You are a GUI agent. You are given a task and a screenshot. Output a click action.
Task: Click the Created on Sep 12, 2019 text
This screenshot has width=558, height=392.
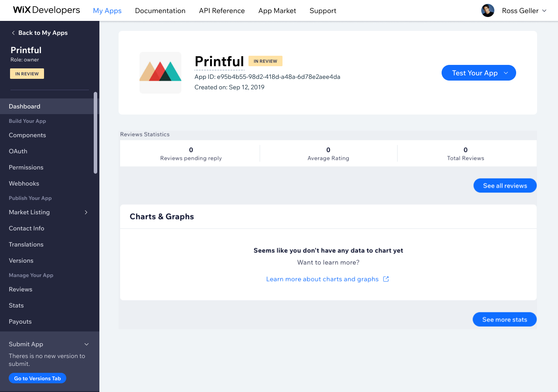229,88
